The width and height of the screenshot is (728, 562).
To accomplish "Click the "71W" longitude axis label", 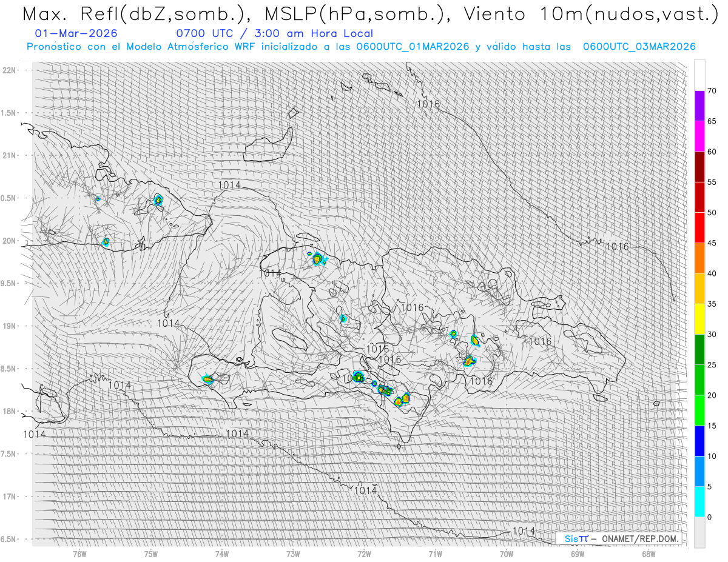I will 435,554.
